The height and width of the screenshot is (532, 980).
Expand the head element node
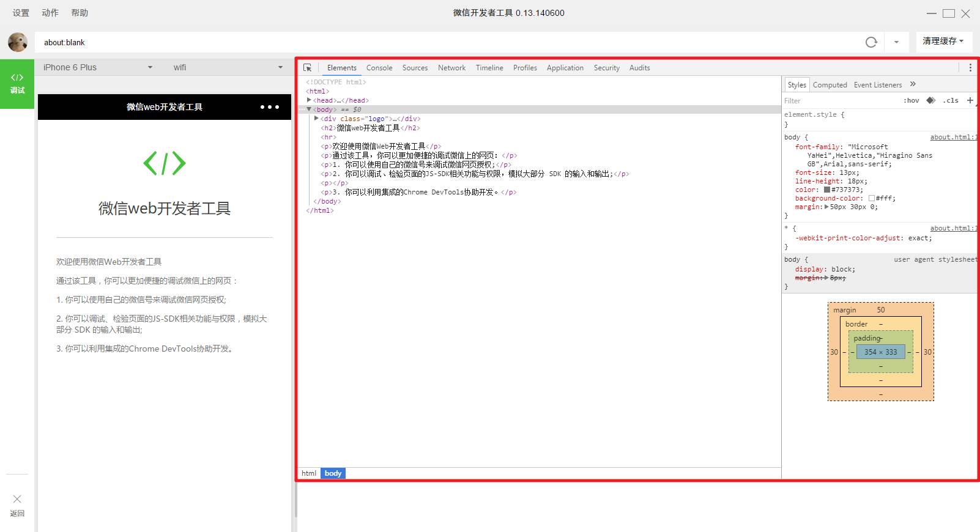[x=309, y=100]
